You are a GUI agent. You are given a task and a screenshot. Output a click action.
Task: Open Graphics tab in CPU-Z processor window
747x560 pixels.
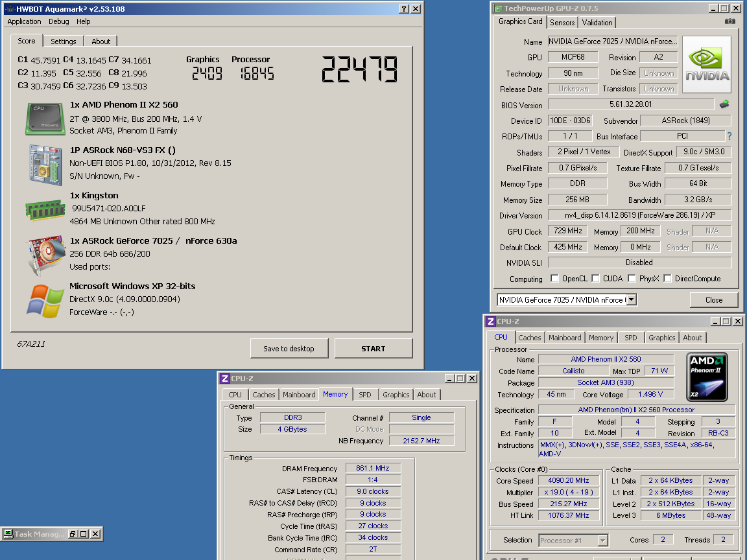point(661,338)
